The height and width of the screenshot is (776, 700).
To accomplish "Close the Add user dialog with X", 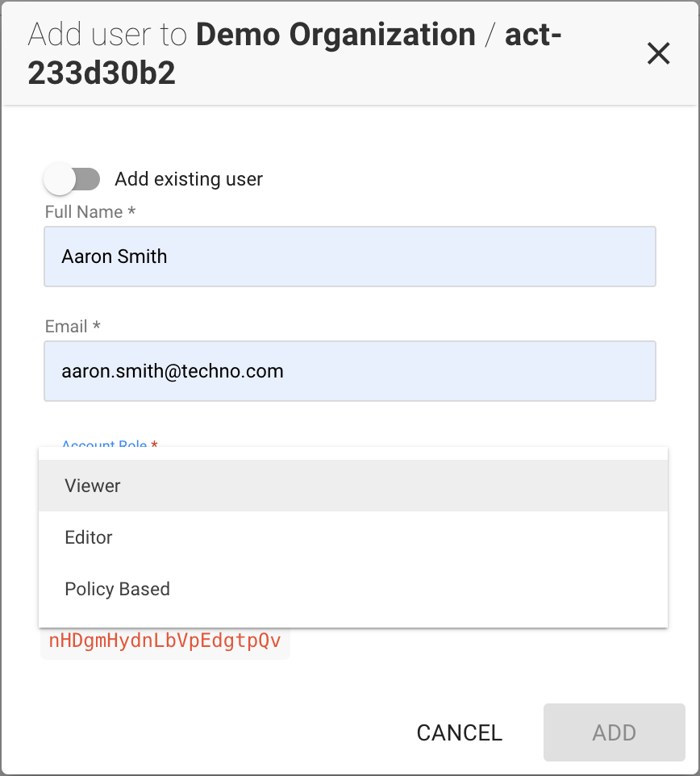I will coord(658,53).
